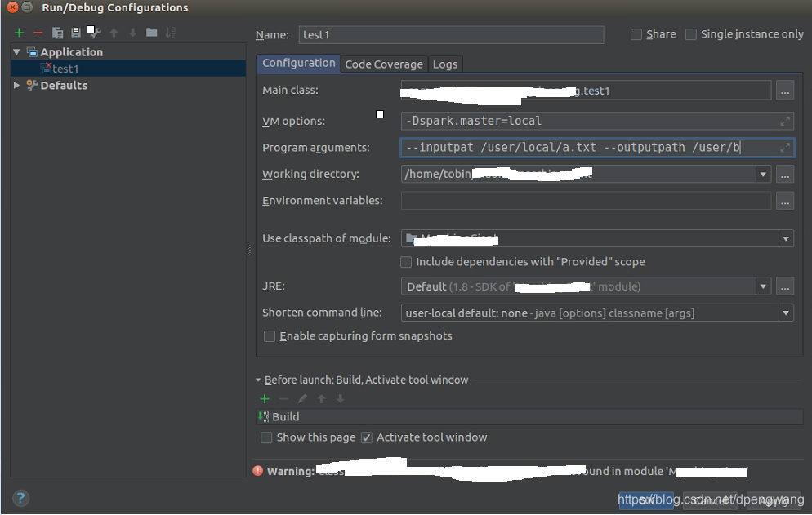812x515 pixels.
Task: Remove Before launch task with the minus icon
Action: (283, 398)
